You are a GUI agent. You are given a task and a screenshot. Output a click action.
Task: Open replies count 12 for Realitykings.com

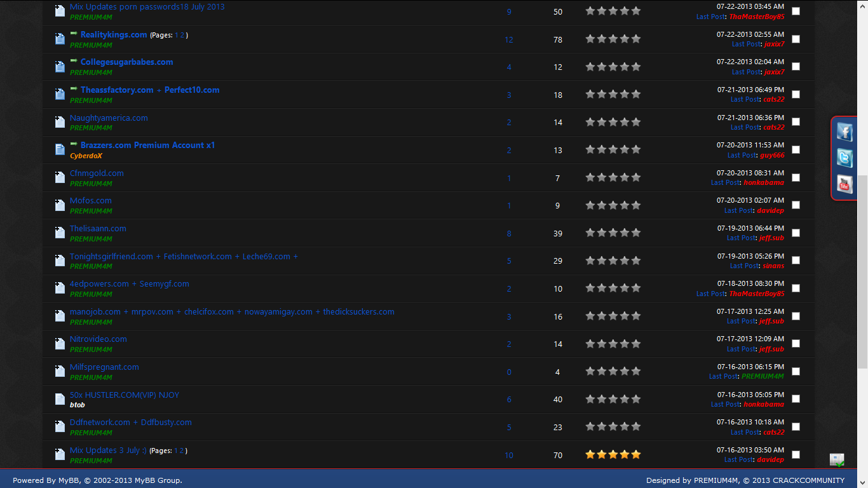pyautogui.click(x=509, y=40)
